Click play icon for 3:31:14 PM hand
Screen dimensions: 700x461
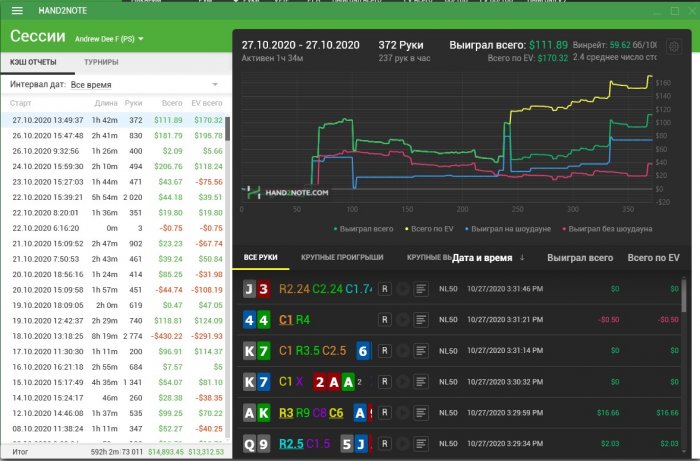coord(403,351)
